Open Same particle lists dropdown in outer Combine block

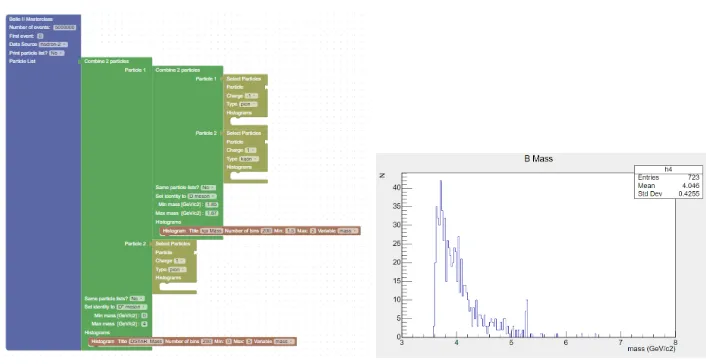137,299
